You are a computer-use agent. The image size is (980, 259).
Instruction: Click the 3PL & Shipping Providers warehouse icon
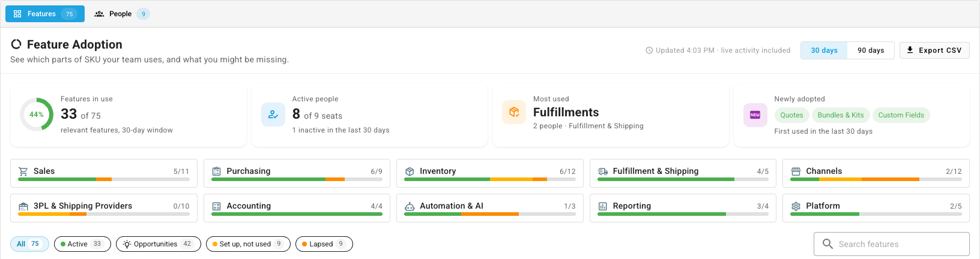pos(23,206)
